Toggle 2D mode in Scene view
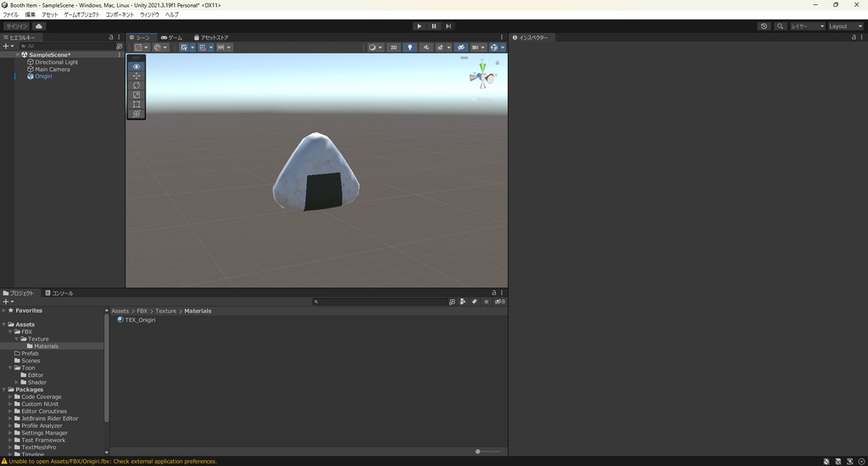The image size is (868, 466). tap(393, 47)
